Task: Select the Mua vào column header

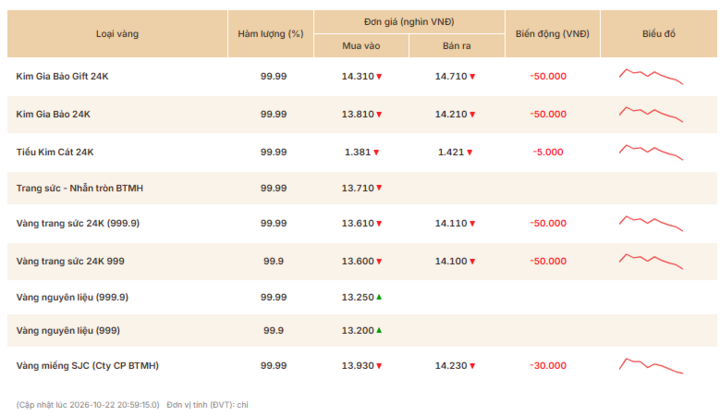Action: point(361,45)
